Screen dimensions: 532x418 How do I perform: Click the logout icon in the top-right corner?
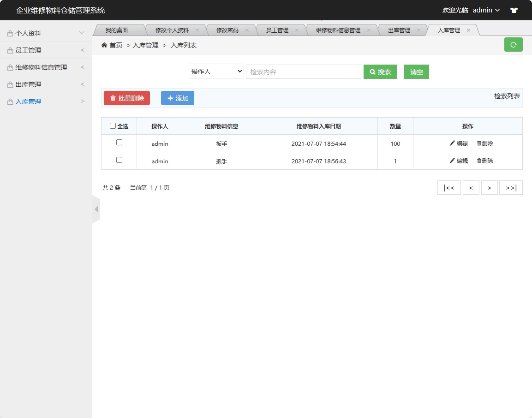click(514, 10)
